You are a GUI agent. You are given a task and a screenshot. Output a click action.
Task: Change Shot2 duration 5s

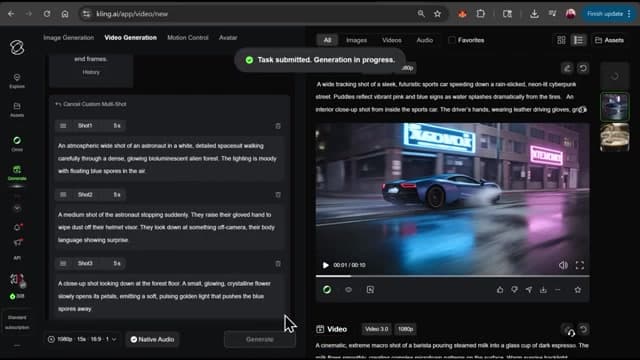click(117, 195)
